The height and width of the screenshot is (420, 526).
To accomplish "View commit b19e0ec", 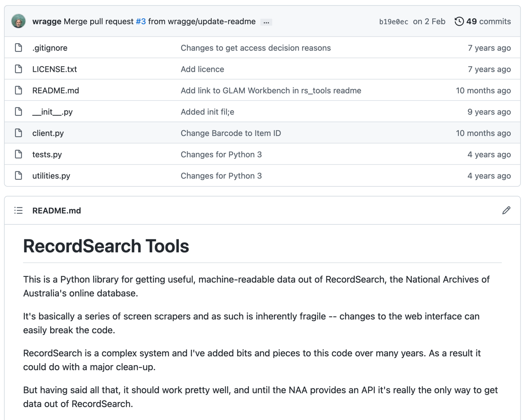I will point(393,22).
